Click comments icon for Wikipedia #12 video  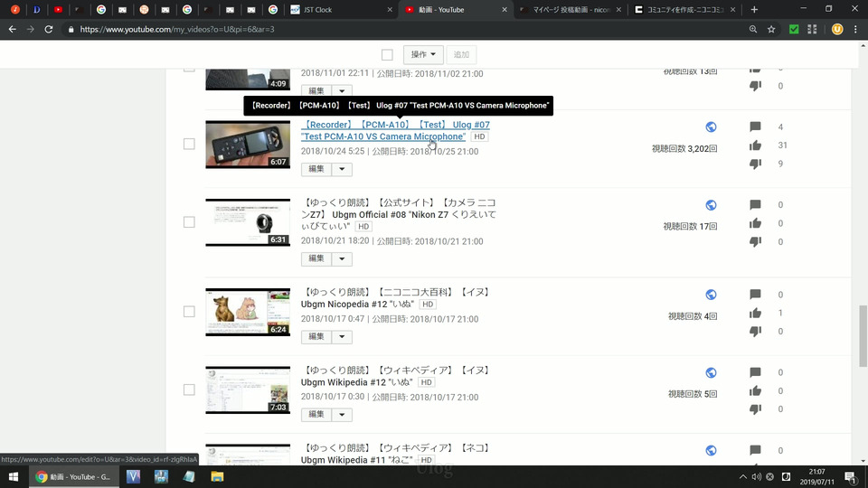coord(755,372)
